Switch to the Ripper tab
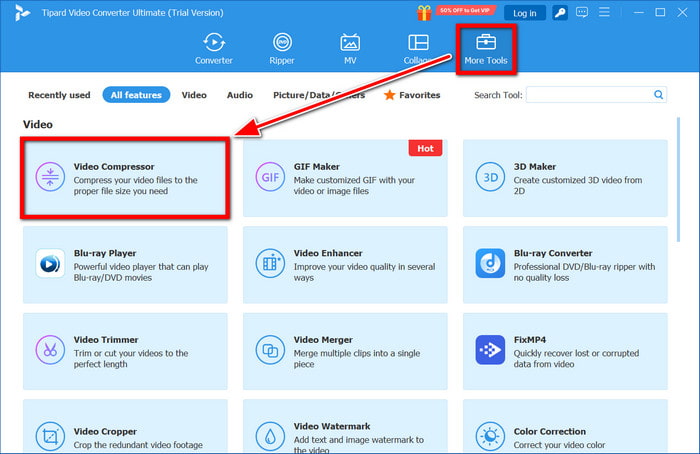Screen dimensions: 700x454 [x=282, y=49]
